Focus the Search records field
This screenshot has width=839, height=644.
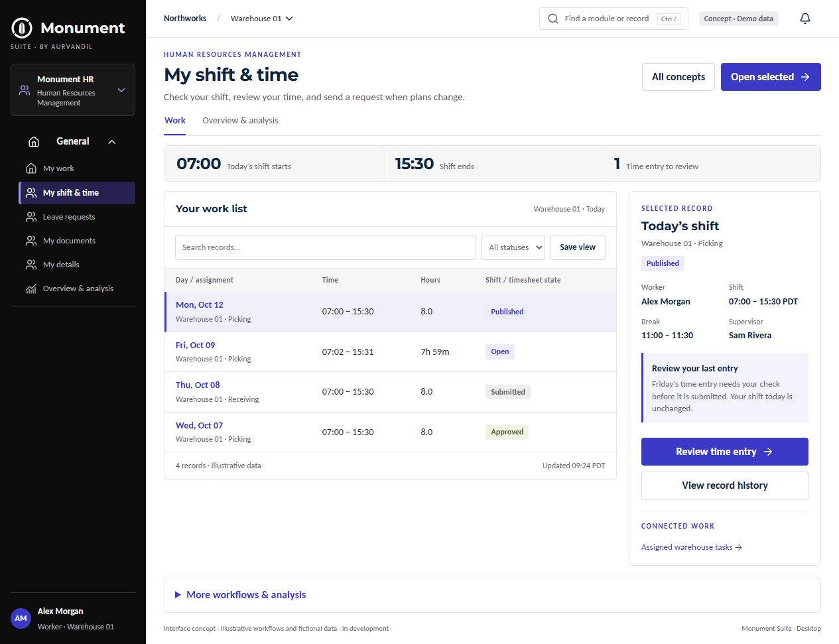[326, 247]
